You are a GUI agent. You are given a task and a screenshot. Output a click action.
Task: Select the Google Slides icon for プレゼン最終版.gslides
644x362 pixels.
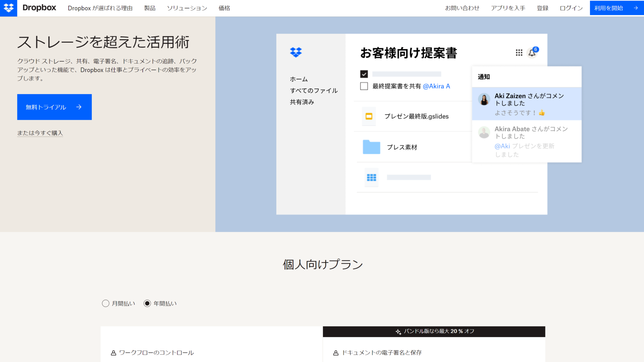tap(369, 116)
